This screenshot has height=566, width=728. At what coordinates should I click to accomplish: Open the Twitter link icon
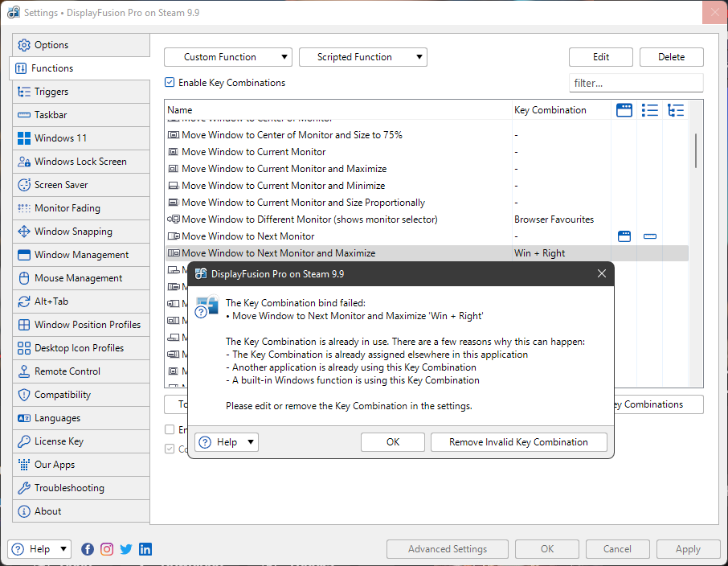126,549
